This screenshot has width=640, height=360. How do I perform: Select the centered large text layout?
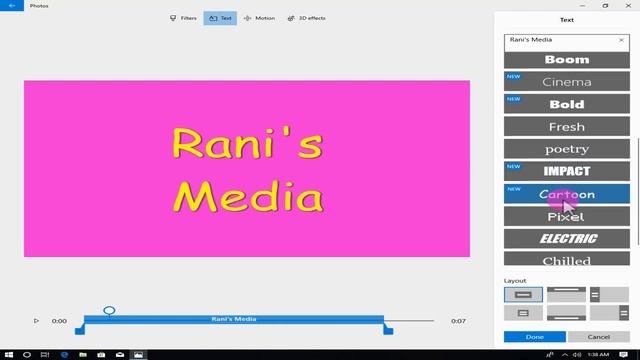[x=523, y=295]
